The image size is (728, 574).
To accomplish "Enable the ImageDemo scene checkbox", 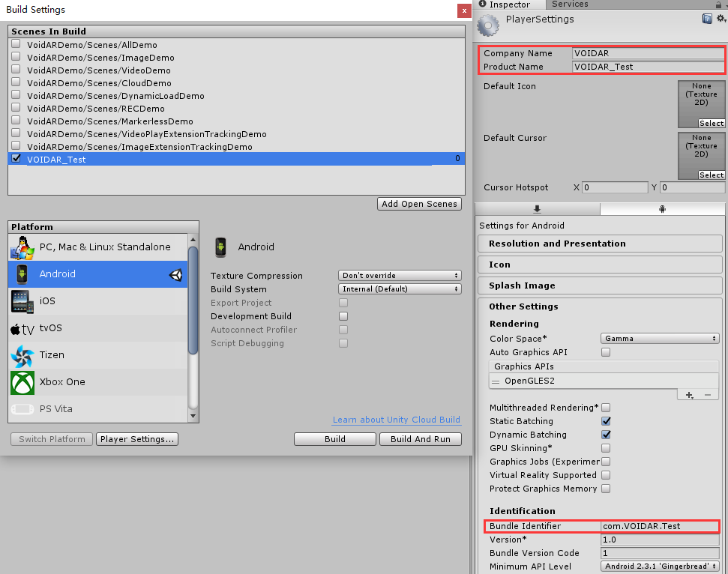I will click(16, 57).
